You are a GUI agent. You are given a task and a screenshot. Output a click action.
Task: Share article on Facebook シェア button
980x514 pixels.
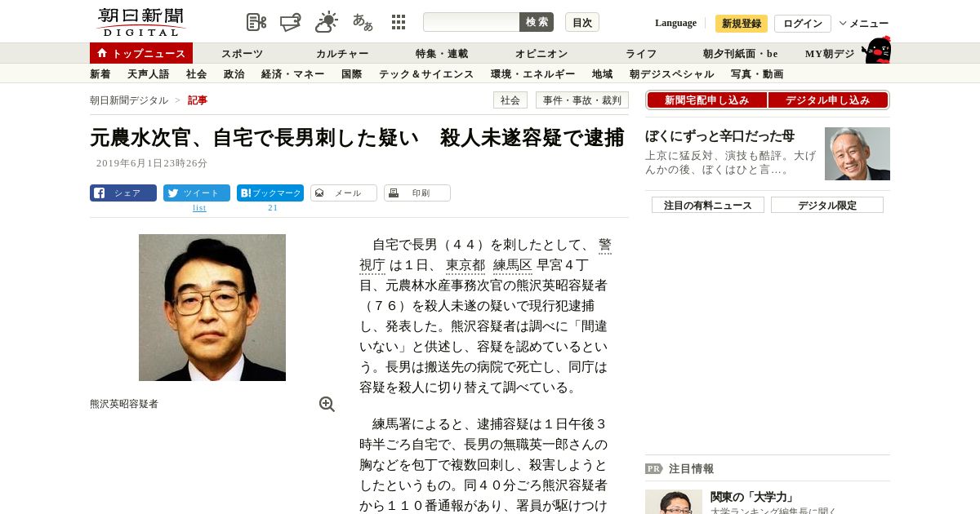click(x=123, y=193)
